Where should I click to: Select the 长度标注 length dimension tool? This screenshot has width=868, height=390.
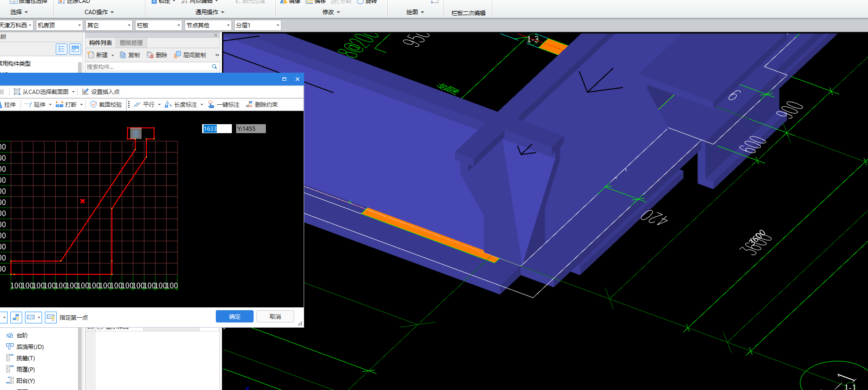tap(181, 104)
